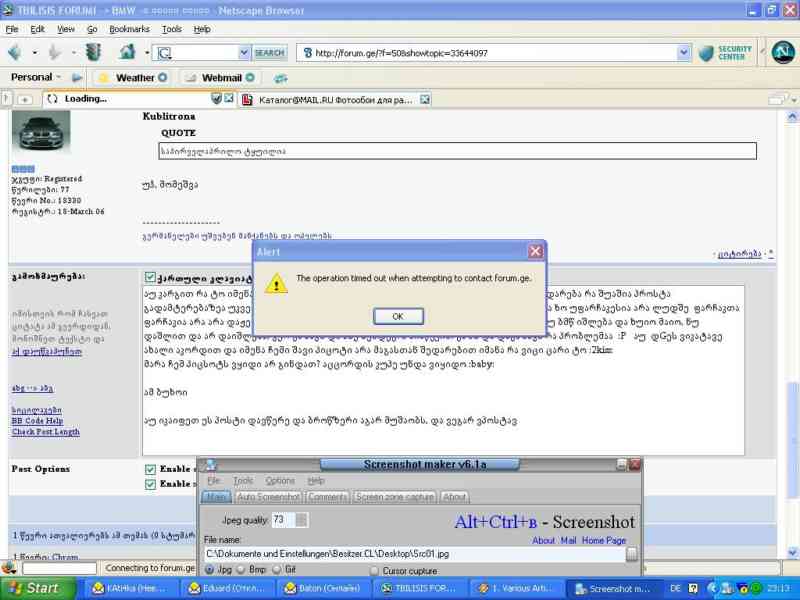Click the browse button beside File name field
The image size is (800, 600).
coord(632,554)
